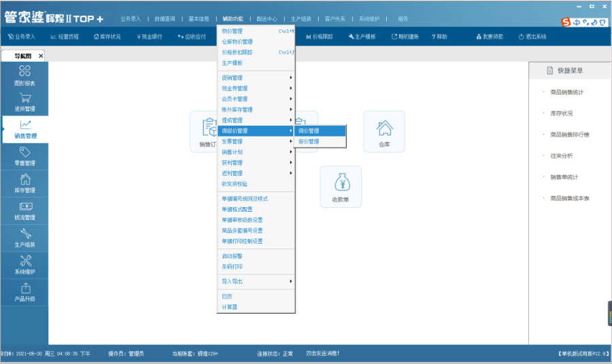Screen dimensions: 612x364
Task: Click 商品销售排行榜 in quick menu
Action: [x=569, y=134]
